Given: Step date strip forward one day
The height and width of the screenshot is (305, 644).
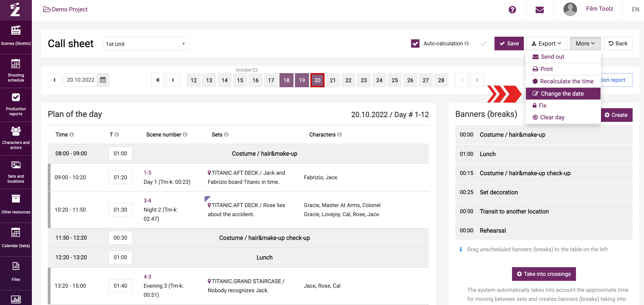Looking at the screenshot, I should coord(462,80).
